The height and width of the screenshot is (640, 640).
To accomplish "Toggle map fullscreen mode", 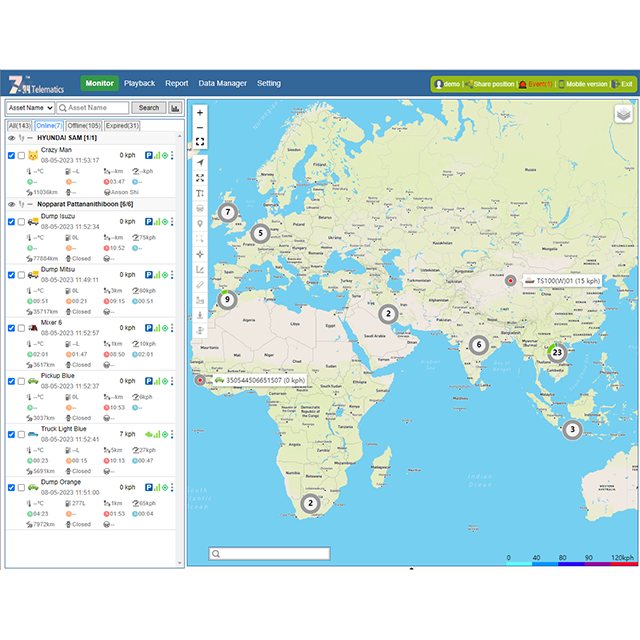I will pos(200,142).
